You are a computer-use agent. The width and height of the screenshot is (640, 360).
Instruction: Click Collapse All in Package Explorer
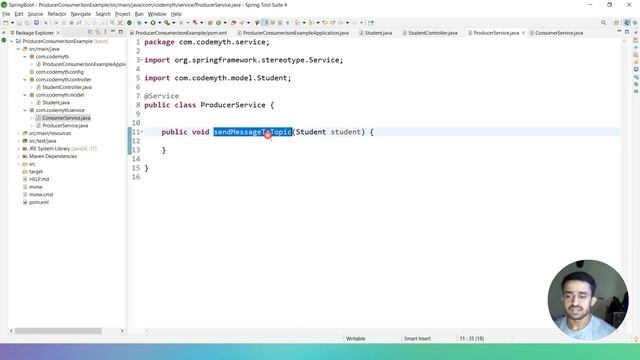(90, 32)
